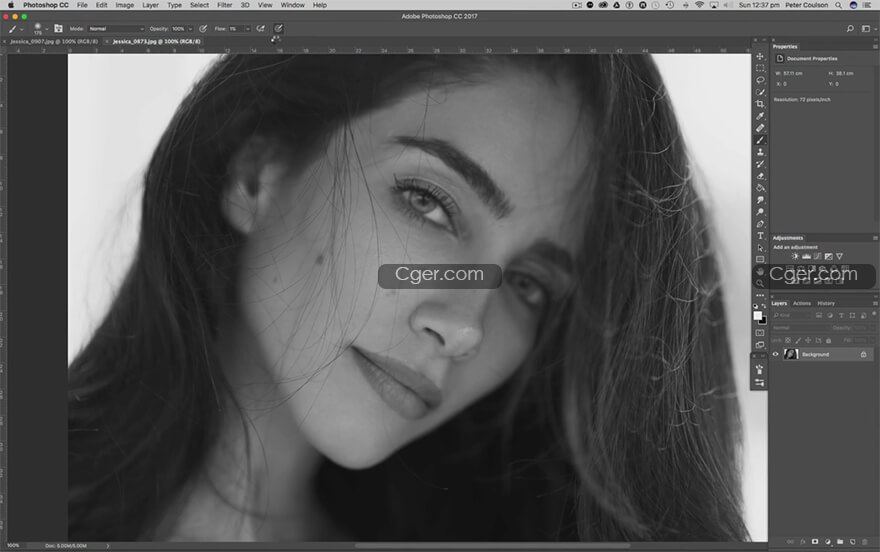The width and height of the screenshot is (880, 552).
Task: Switch to the History tab
Action: [826, 303]
